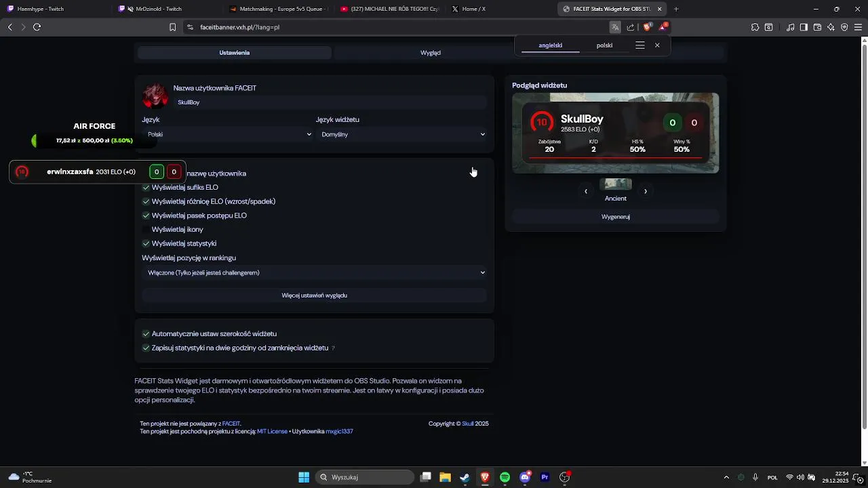Open the MIT License link
Screen dimensions: 868x488
click(x=272, y=431)
